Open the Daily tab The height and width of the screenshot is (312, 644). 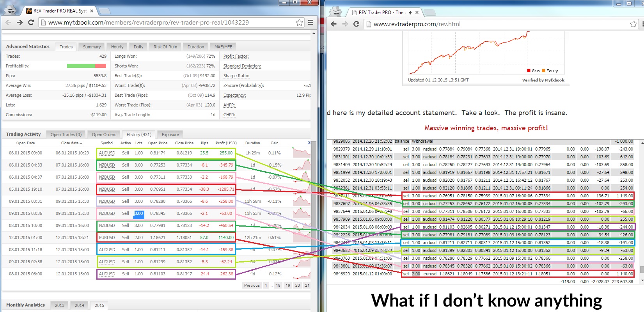point(138,46)
